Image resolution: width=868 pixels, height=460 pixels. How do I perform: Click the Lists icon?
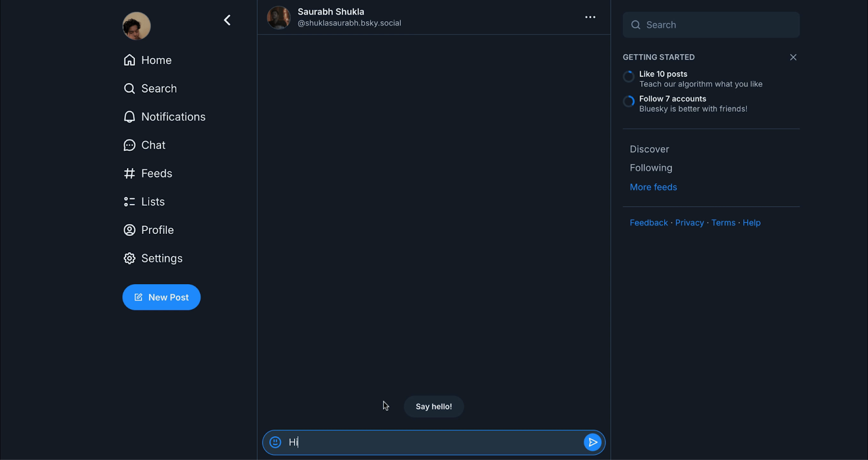pyautogui.click(x=129, y=202)
